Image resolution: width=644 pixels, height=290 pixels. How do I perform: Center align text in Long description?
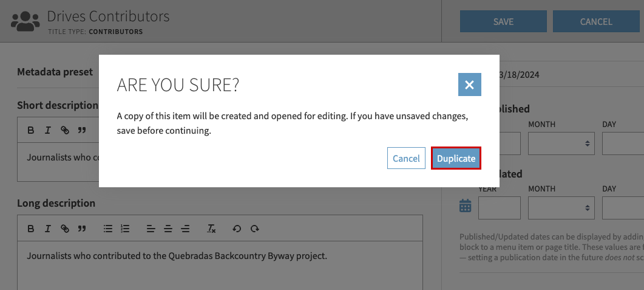click(168, 229)
